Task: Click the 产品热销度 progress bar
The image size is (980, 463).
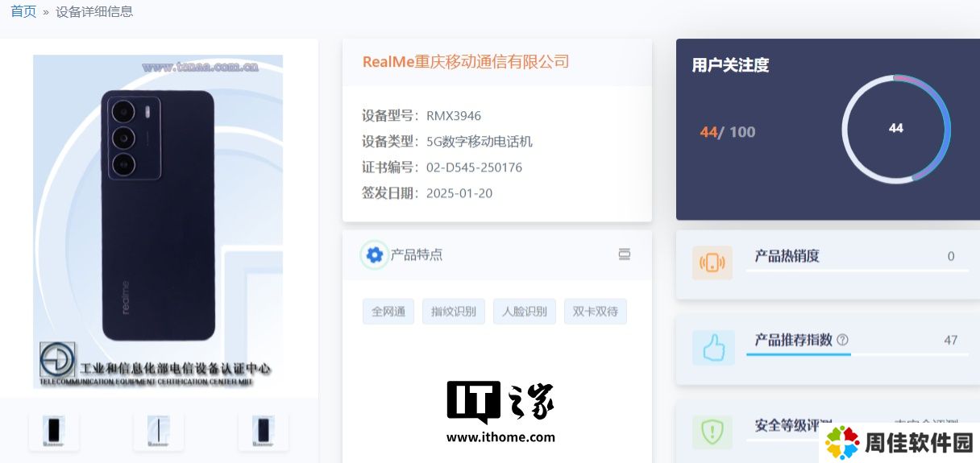Action: (857, 270)
